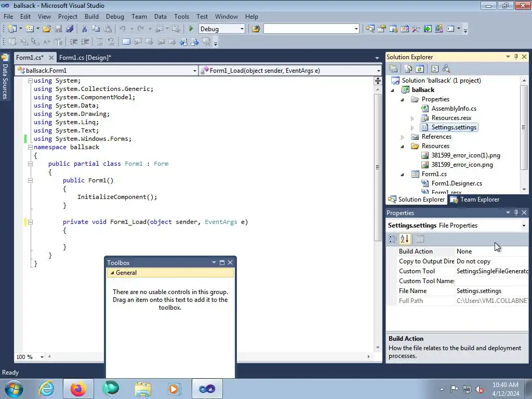The image size is (532, 399).
Task: Click the Alphabetical sort icon in Properties
Action: [x=404, y=239]
